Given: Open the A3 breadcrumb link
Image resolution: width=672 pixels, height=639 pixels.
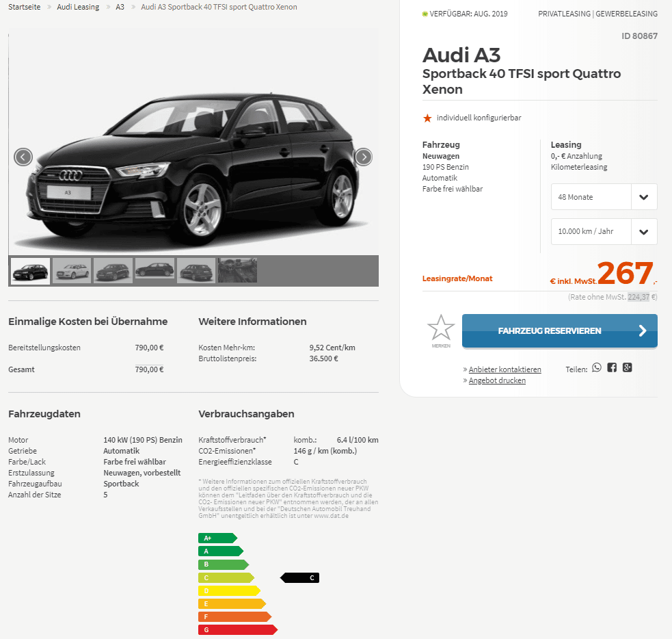Looking at the screenshot, I should [120, 7].
